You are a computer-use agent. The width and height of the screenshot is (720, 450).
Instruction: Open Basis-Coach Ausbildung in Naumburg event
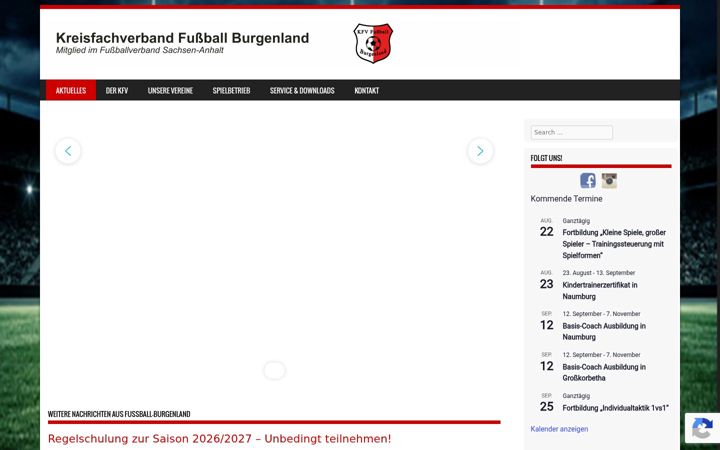604,332
